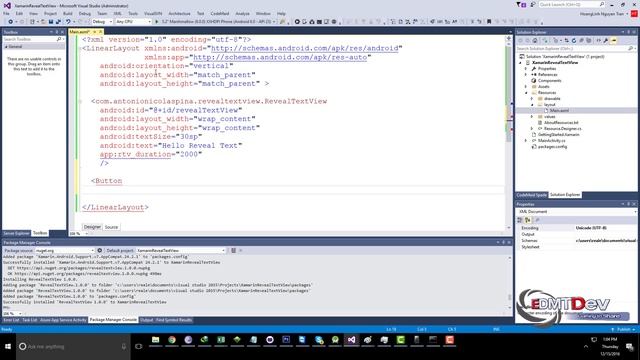This screenshot has width=640, height=360.
Task: Select AboutResources.txt file
Action: [561, 122]
